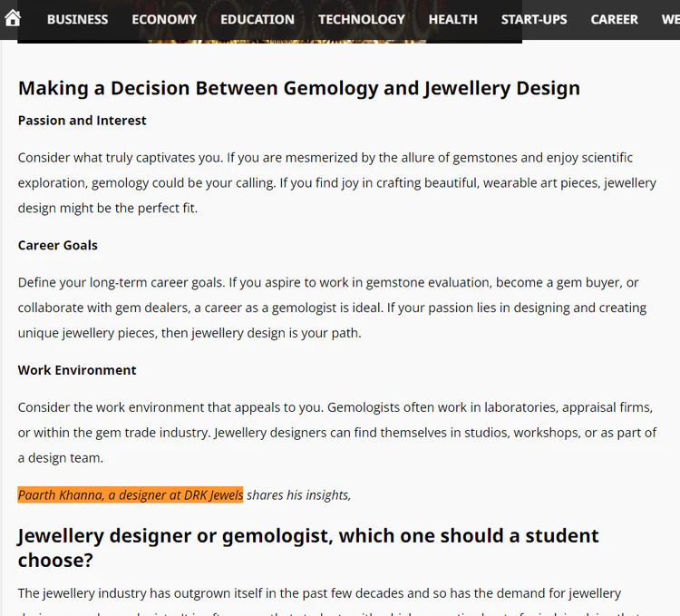
Task: Click heading 'Making a Decision Between Gemology and Jewellery Design'
Action: click(299, 88)
